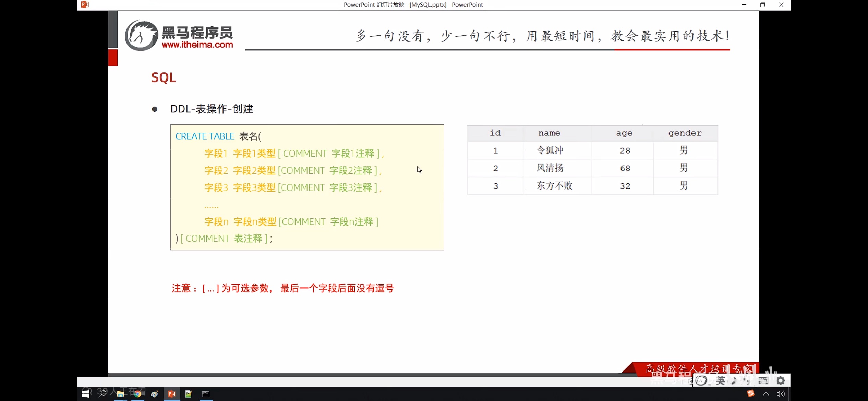Open the slideshow settings gear icon
The image size is (868, 401).
[781, 380]
